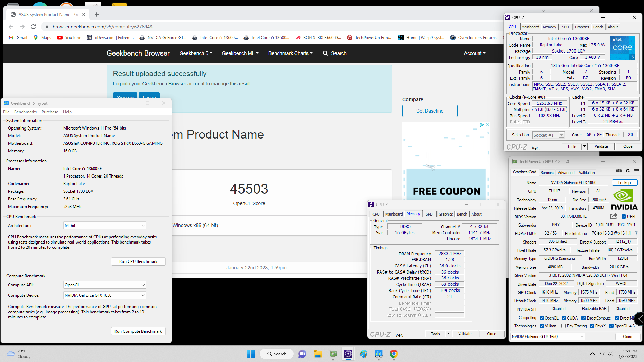
Task: Click the GPU-Z taskbar icon
Action: click(333, 354)
